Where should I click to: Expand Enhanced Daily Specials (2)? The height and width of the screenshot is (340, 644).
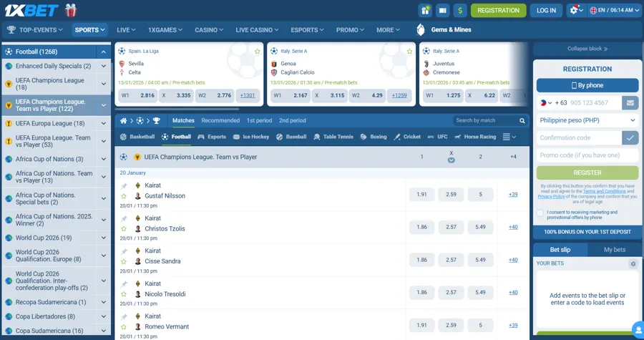tap(104, 66)
